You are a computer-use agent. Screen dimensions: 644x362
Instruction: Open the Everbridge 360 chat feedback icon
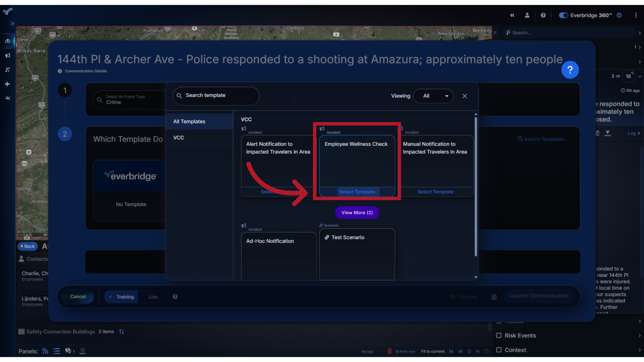[619, 15]
